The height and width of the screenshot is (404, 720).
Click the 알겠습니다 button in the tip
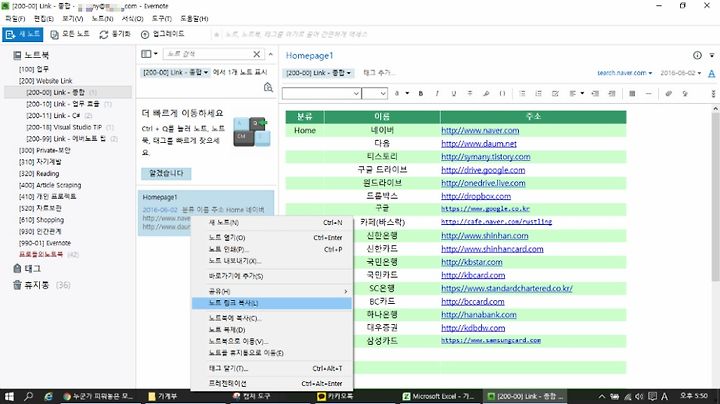click(x=166, y=174)
